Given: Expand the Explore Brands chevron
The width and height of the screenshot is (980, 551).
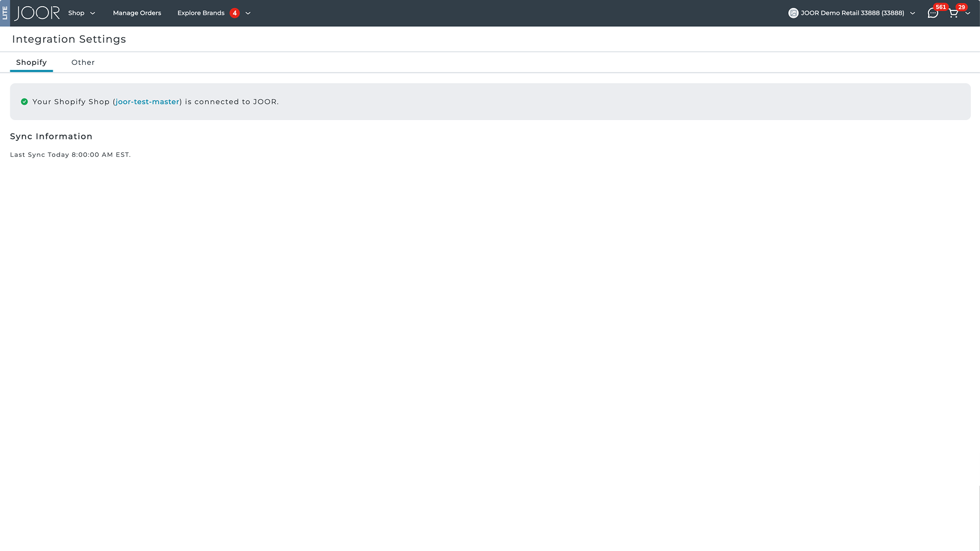Looking at the screenshot, I should [248, 13].
